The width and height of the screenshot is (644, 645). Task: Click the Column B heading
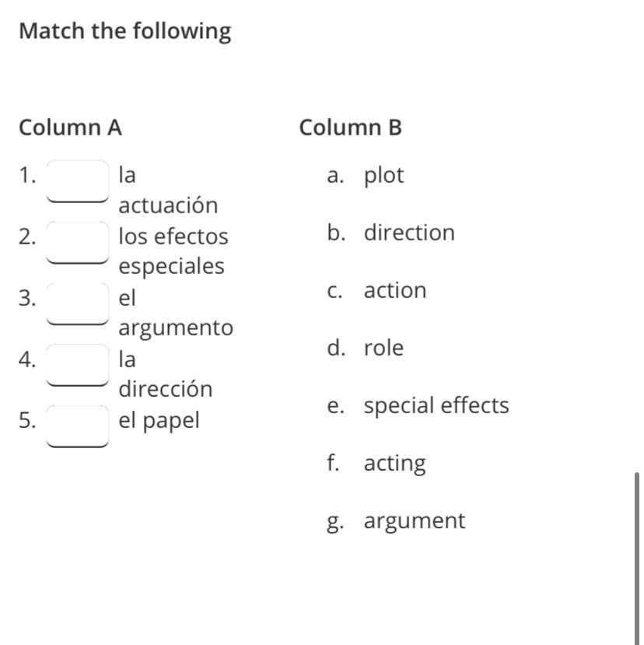(350, 128)
